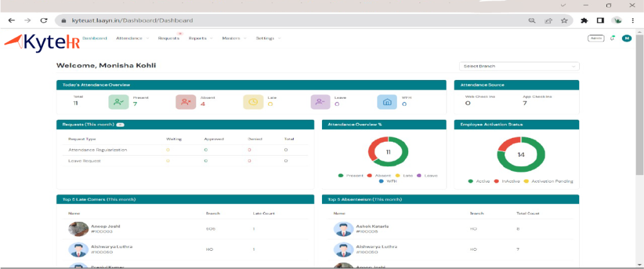Expand the Attendance menu
644x269 pixels.
(132, 38)
